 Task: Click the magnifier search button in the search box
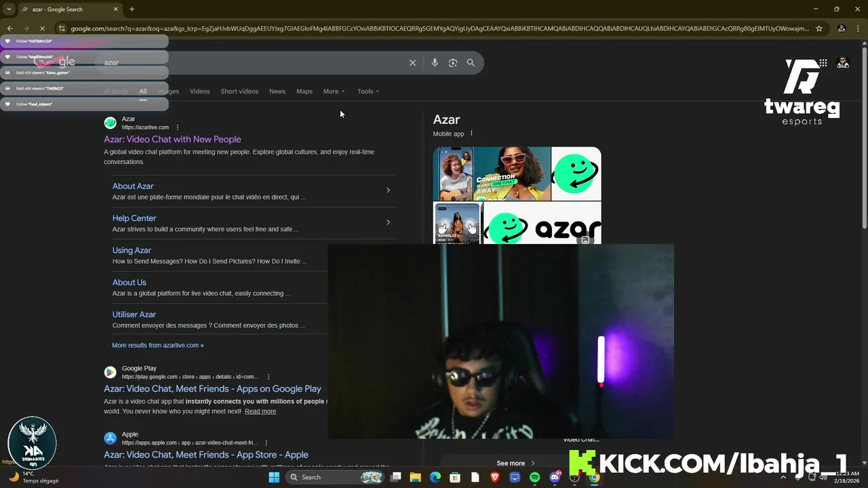coord(471,62)
